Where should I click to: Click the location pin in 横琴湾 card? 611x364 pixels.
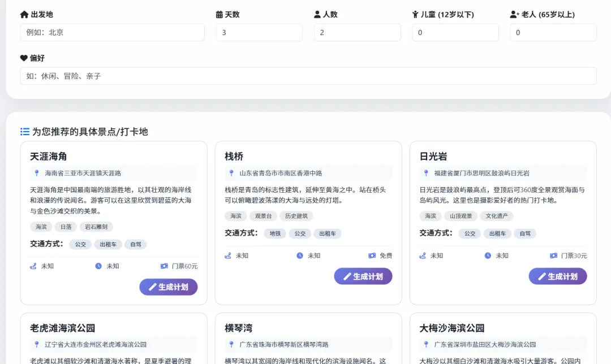(x=231, y=344)
